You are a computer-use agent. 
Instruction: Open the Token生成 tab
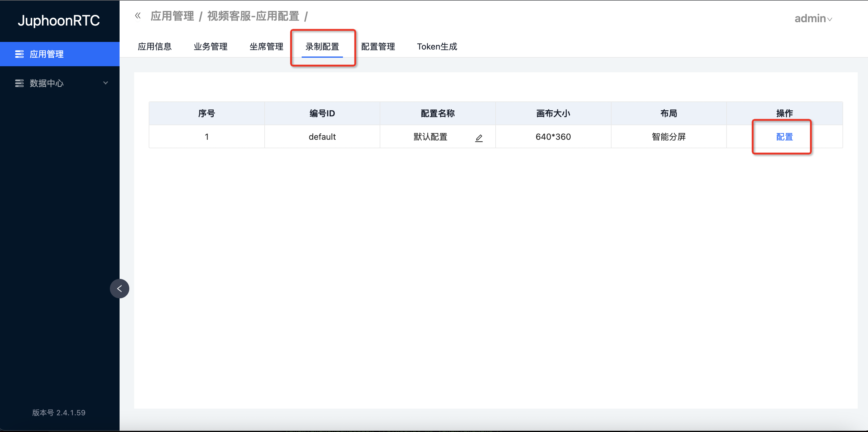(437, 46)
